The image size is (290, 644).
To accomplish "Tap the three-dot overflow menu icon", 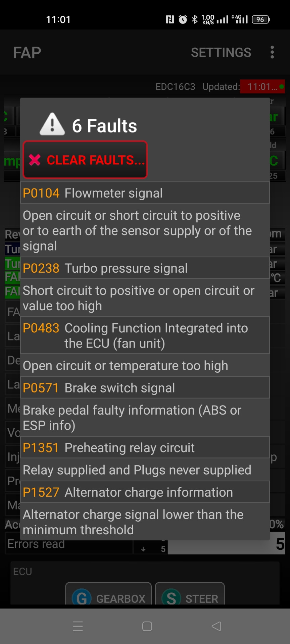I will tap(272, 52).
